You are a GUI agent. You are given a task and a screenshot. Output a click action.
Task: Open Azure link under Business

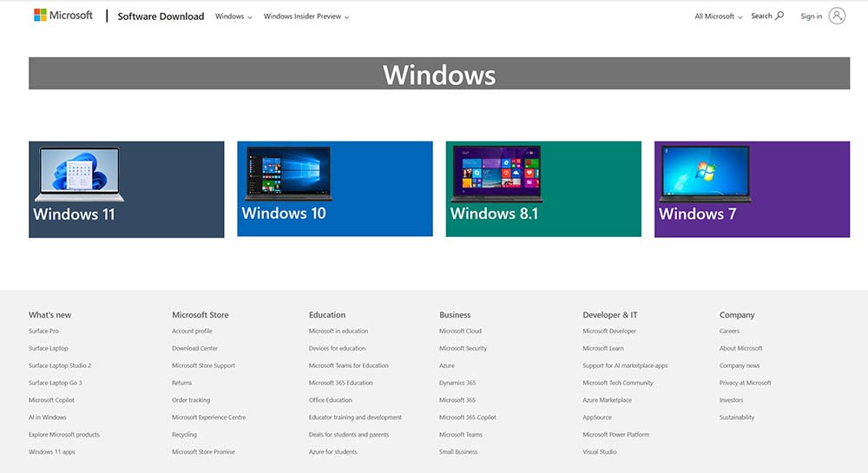(x=447, y=365)
